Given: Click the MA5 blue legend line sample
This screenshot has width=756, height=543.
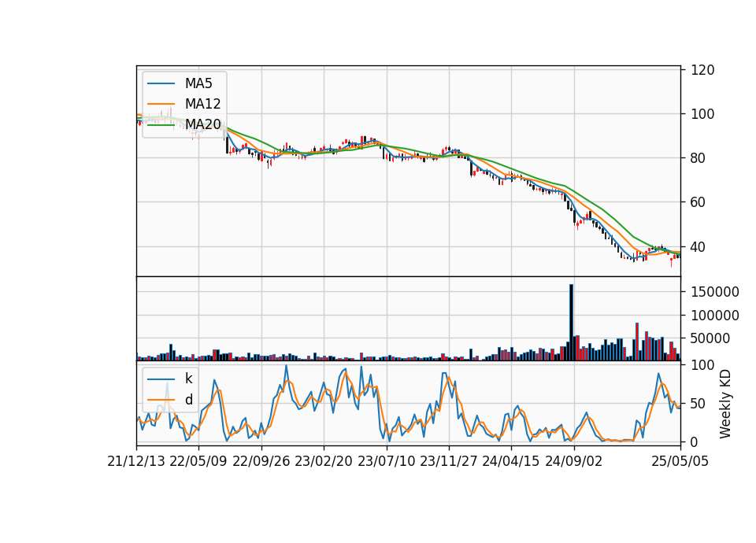Looking at the screenshot, I should 161,84.
